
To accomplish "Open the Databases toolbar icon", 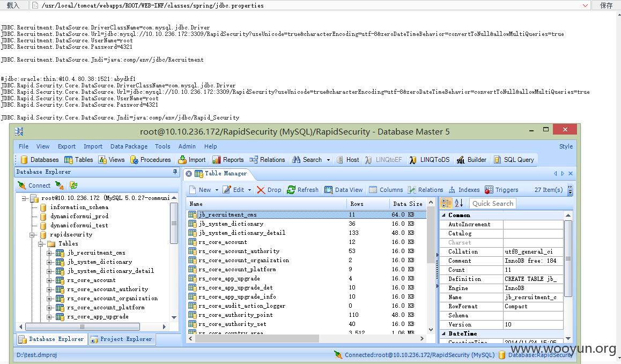I will pyautogui.click(x=24, y=160).
